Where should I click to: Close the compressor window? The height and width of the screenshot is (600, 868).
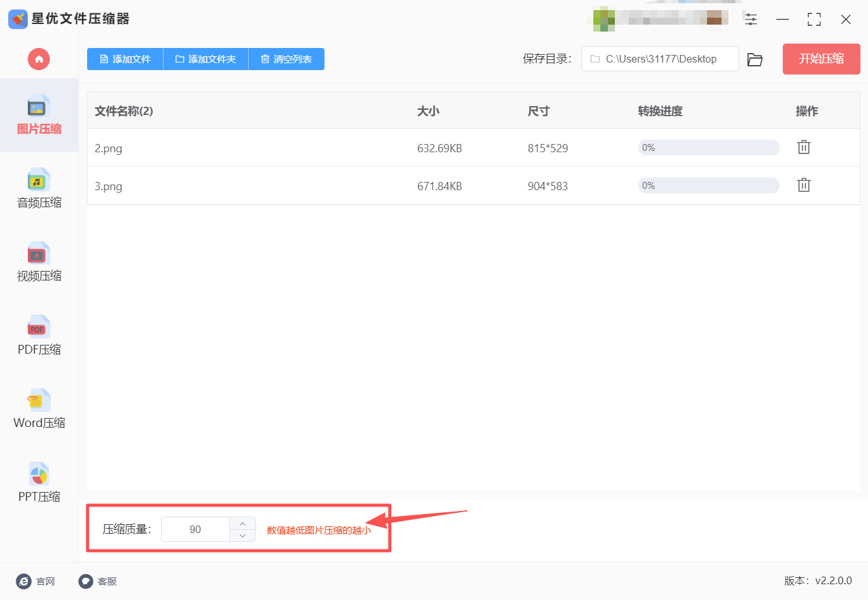pos(846,19)
